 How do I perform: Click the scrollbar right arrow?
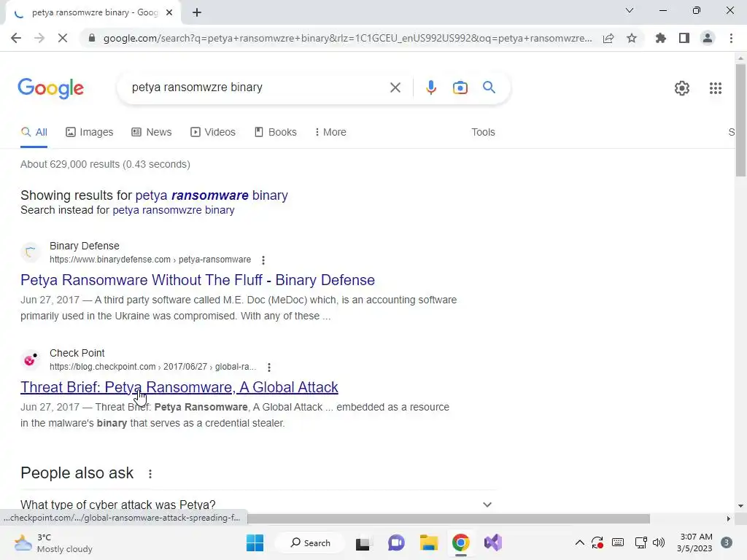pyautogui.click(x=728, y=518)
